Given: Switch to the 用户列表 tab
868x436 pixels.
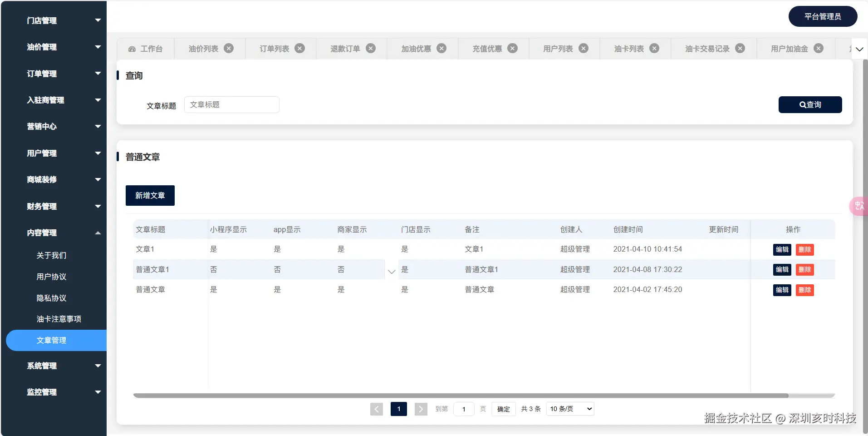Looking at the screenshot, I should click(x=558, y=49).
